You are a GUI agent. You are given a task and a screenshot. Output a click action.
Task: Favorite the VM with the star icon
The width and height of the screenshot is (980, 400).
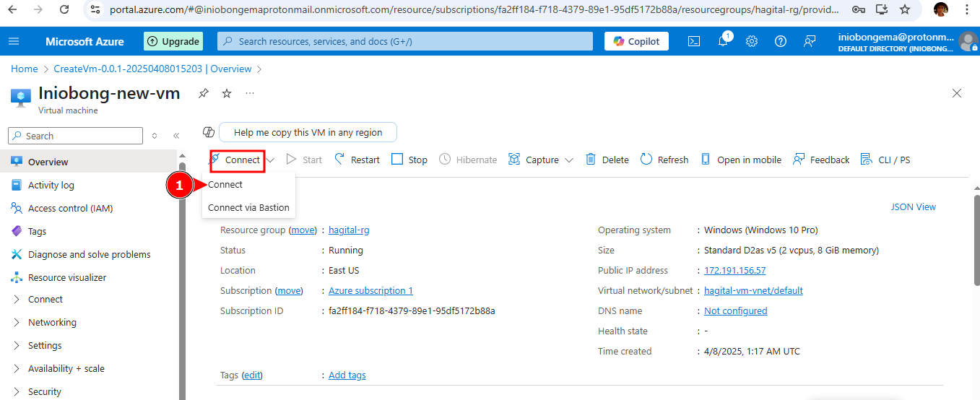227,93
